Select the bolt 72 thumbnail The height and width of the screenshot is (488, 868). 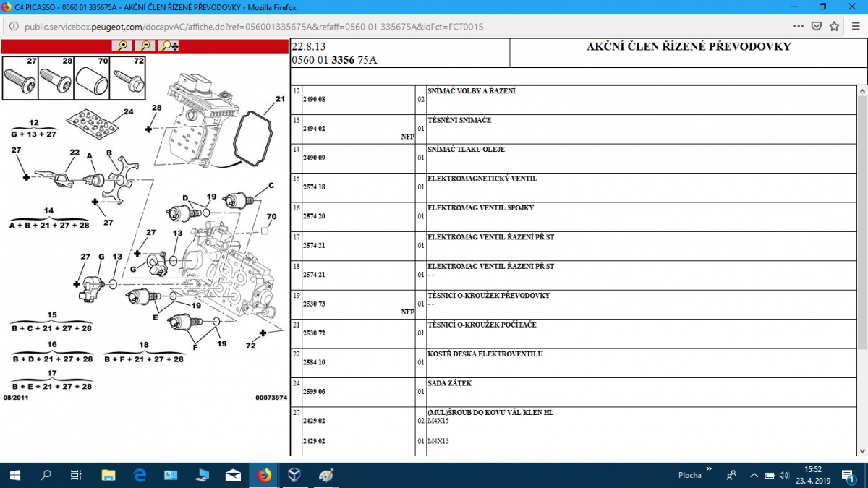127,78
